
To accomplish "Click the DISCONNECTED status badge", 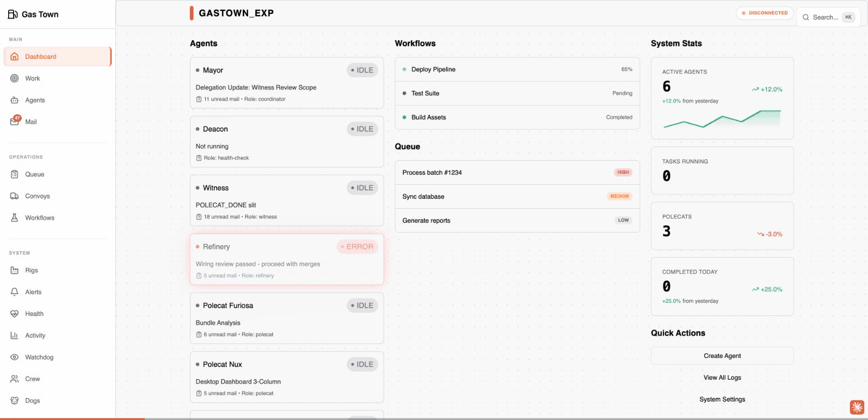I will 765,13.
